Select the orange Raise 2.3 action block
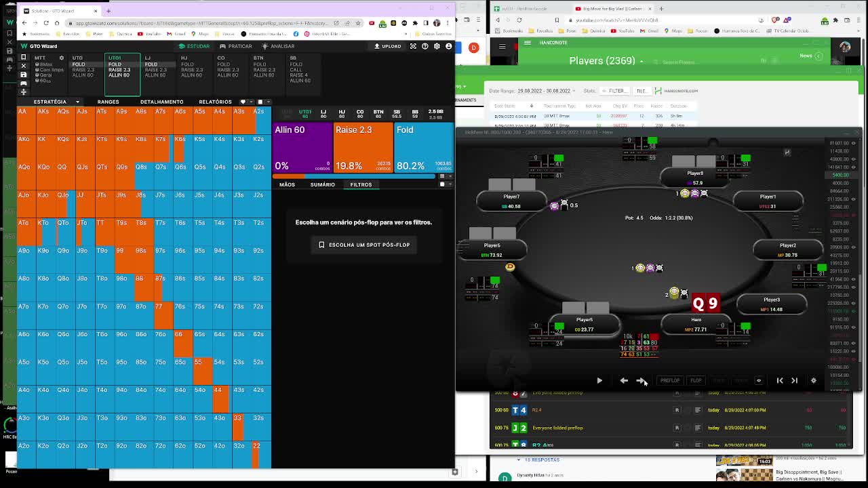 tap(363, 148)
